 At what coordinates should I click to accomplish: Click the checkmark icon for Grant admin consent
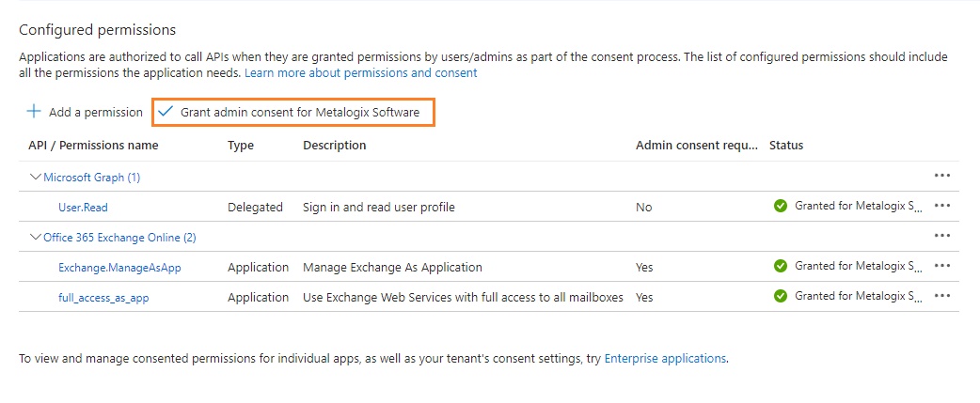pyautogui.click(x=166, y=112)
